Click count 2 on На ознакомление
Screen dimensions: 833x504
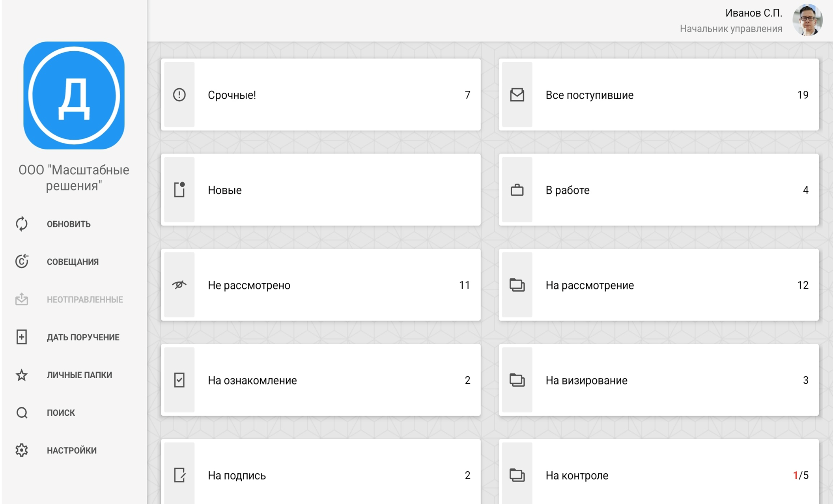point(467,380)
